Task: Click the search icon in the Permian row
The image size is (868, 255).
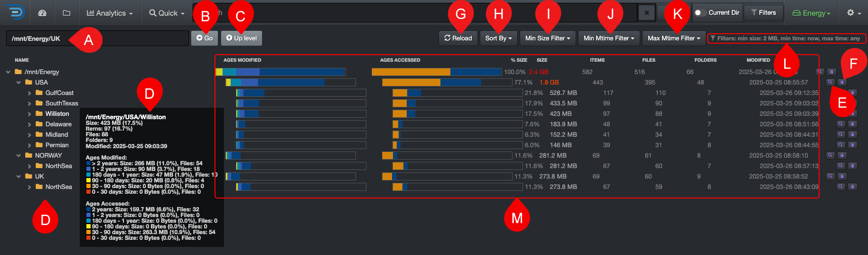Action: 840,145
